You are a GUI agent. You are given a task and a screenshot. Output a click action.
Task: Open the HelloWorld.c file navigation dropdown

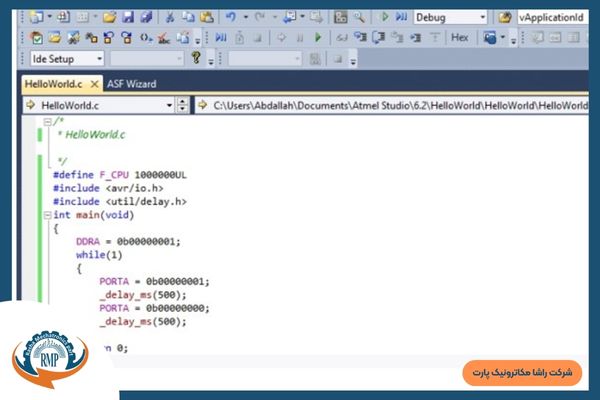pyautogui.click(x=167, y=104)
